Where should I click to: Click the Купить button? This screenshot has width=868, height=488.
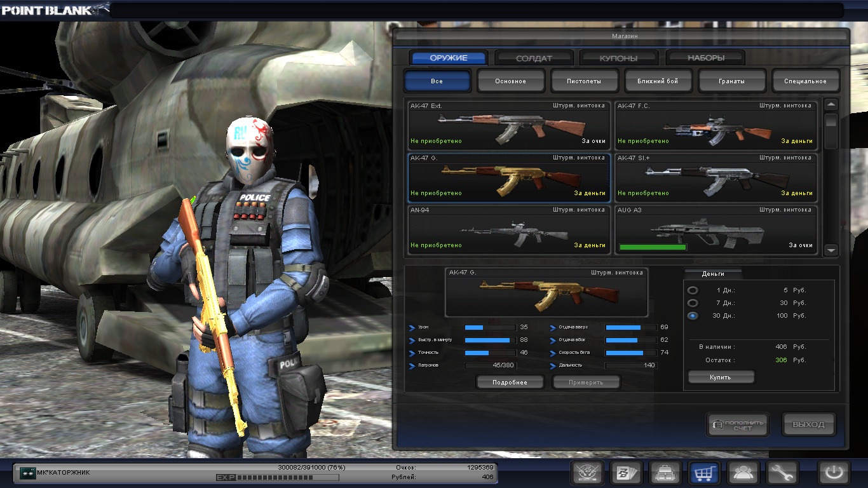coord(721,377)
